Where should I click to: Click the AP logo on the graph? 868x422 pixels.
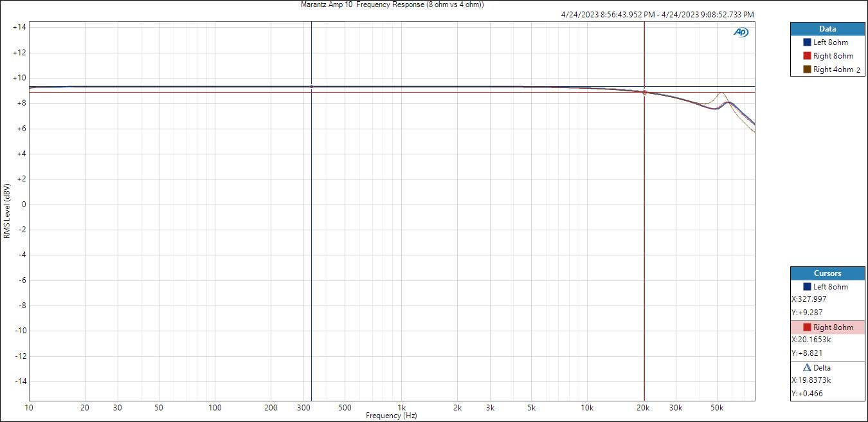pos(741,33)
